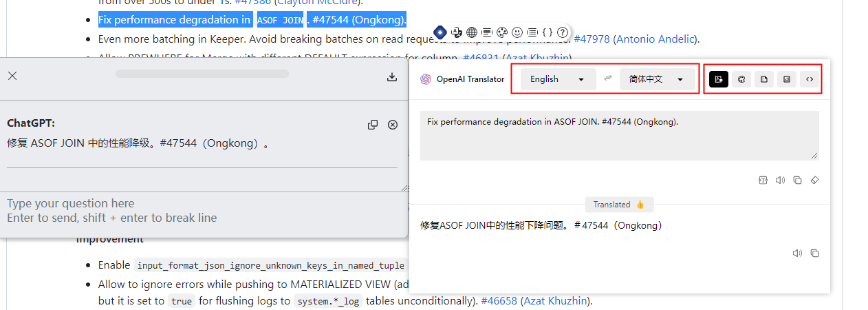Swap source and target languages
Screen dimensions: 868x310
point(608,79)
